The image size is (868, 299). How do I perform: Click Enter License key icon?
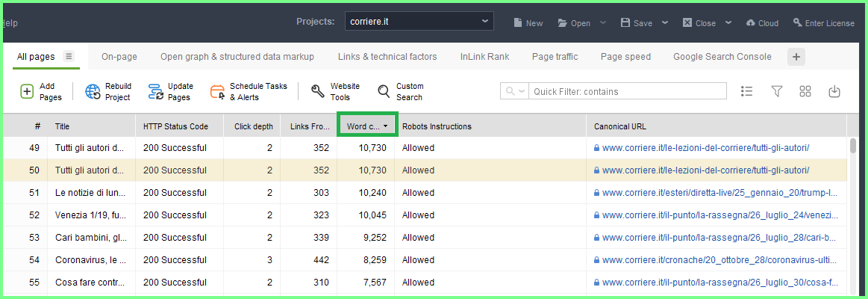click(798, 22)
